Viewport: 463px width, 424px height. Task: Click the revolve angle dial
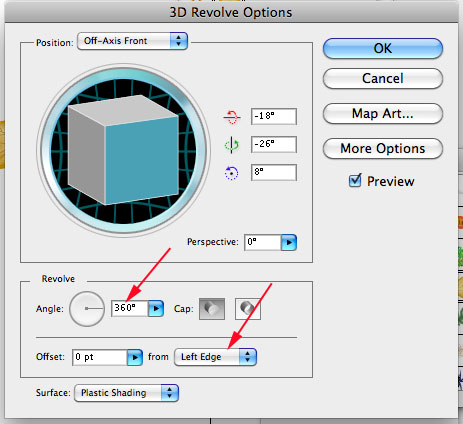pyautogui.click(x=87, y=309)
